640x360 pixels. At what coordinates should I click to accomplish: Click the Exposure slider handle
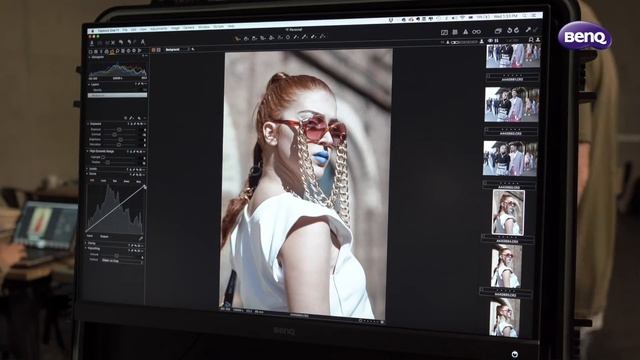point(119,129)
